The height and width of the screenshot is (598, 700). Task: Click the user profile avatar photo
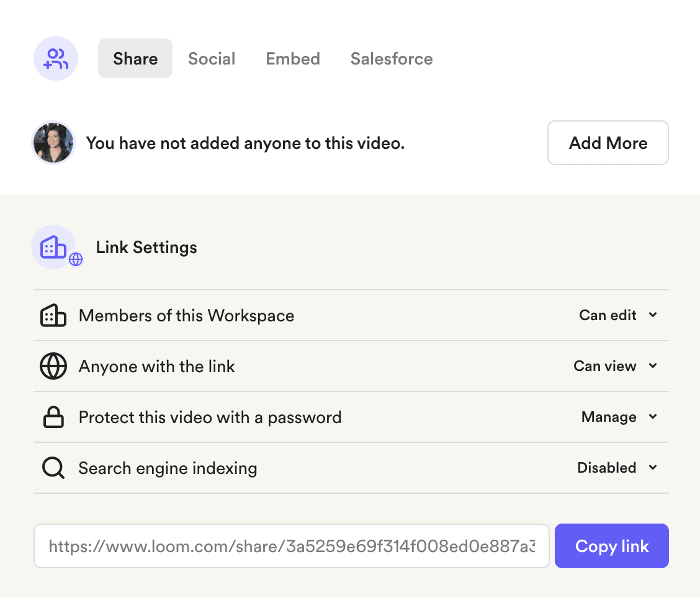click(x=53, y=143)
